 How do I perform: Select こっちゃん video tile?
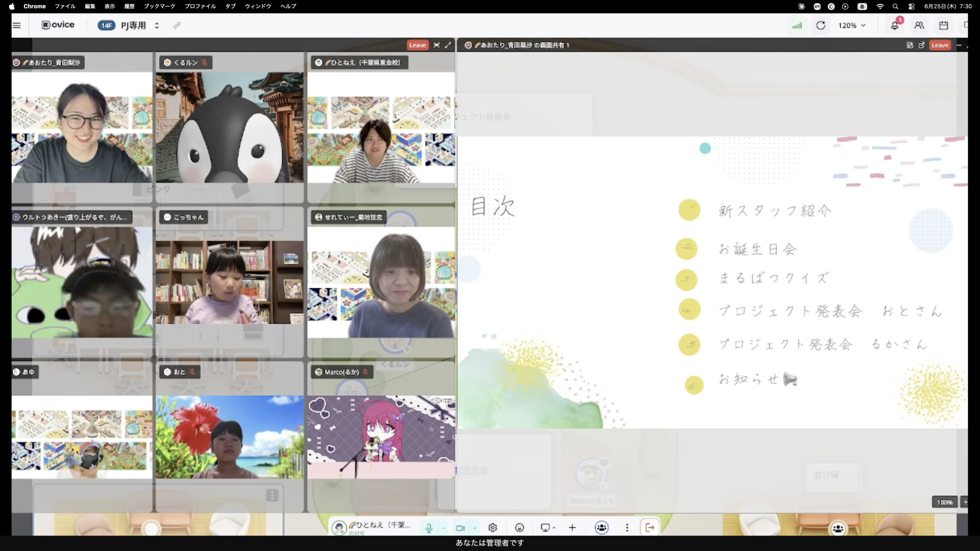point(229,282)
